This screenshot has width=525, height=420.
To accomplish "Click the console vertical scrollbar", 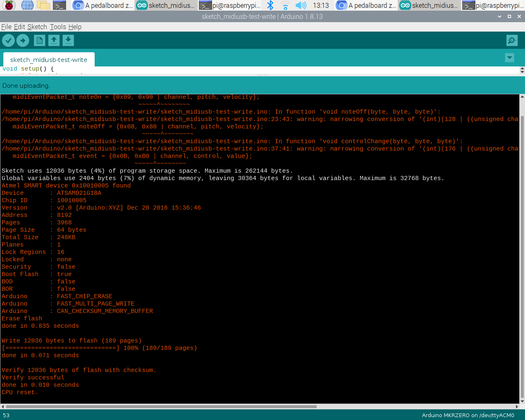I will click(x=522, y=246).
